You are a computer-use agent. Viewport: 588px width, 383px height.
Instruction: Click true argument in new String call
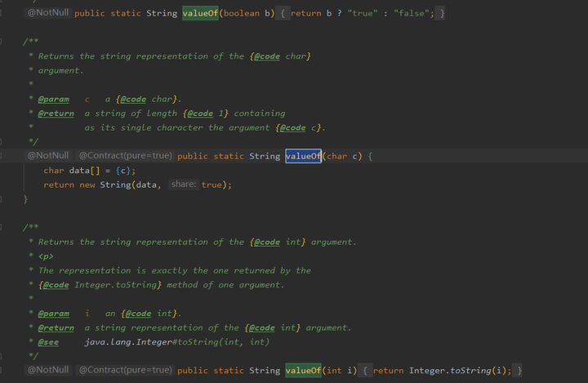click(212, 185)
